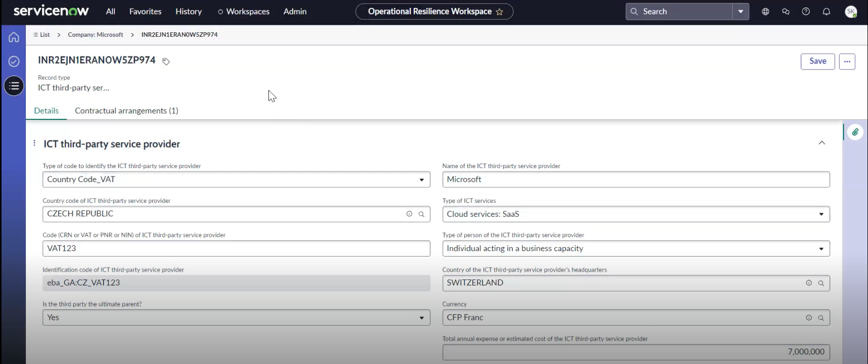Open the SK user avatar menu
The image size is (868, 364).
pyautogui.click(x=851, y=11)
